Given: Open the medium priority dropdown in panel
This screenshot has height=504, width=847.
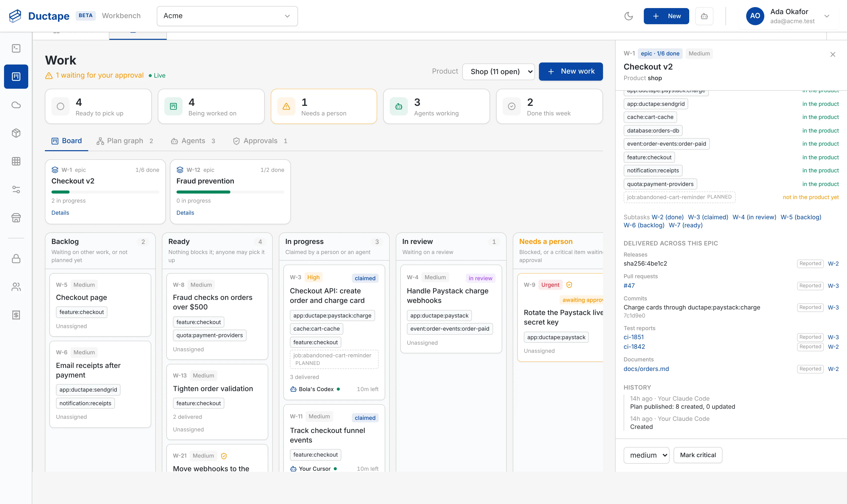Looking at the screenshot, I should pyautogui.click(x=646, y=455).
